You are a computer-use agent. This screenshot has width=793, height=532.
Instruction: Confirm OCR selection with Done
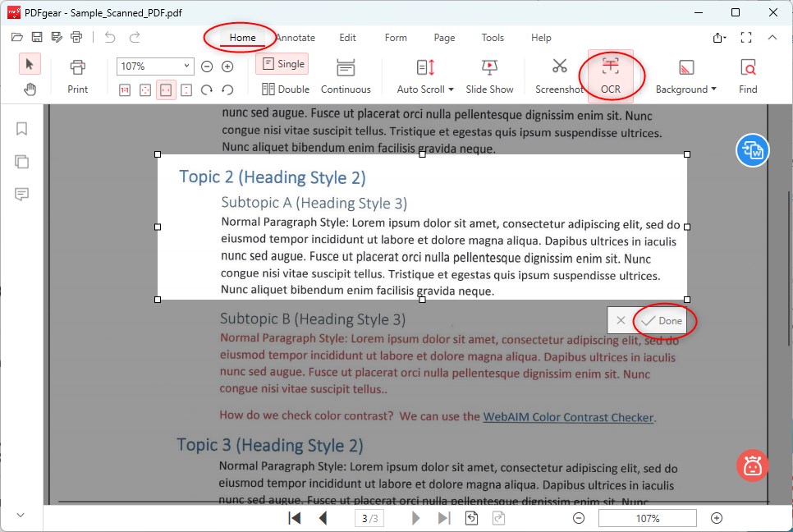coord(662,321)
